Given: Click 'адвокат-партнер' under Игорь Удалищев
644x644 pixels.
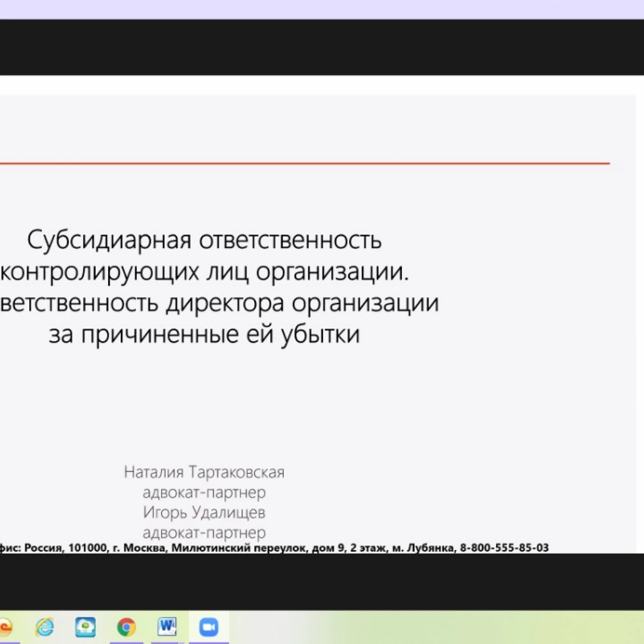Looking at the screenshot, I should 204,532.
